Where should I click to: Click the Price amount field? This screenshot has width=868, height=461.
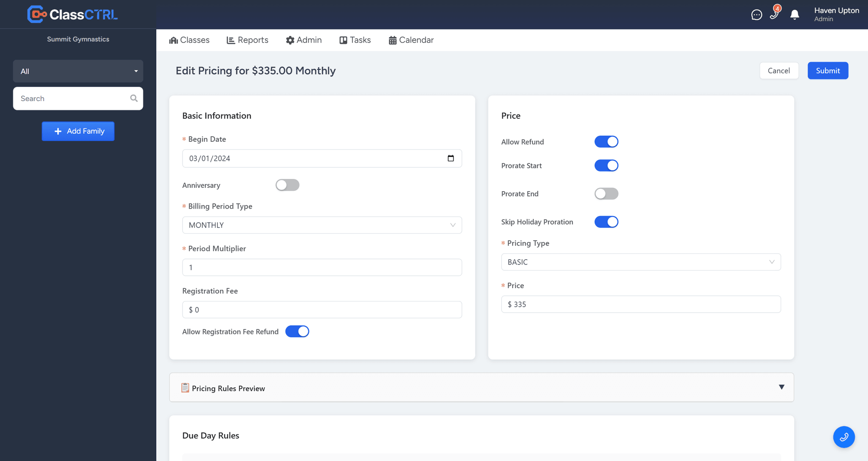(641, 304)
